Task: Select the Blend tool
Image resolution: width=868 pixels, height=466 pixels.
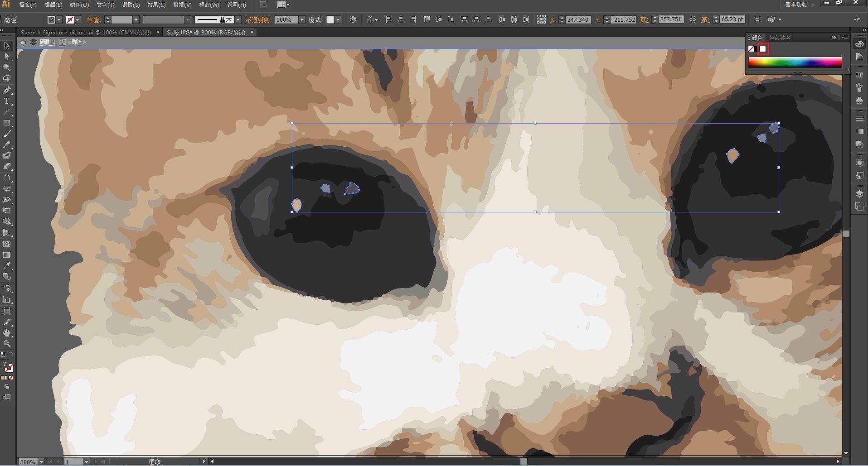Action: coord(7,277)
